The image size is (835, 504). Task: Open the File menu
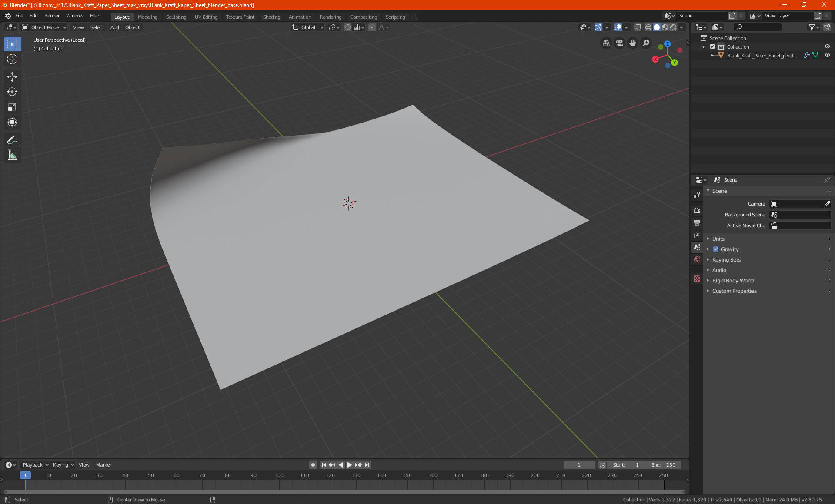(19, 16)
